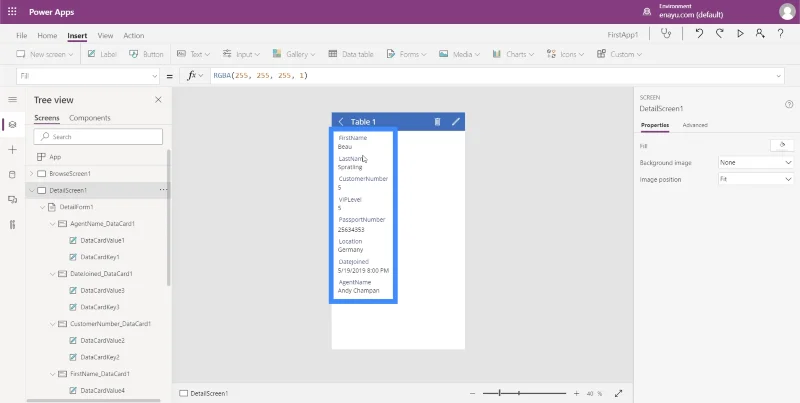
Task: Open the DetailScreen1 more options ellipsis
Action: 163,190
